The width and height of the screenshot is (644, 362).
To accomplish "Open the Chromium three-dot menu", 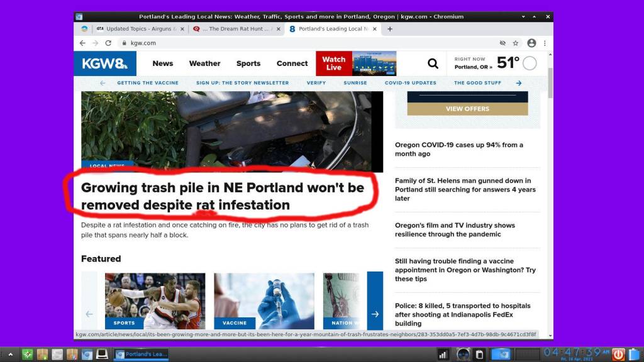I will point(545,43).
